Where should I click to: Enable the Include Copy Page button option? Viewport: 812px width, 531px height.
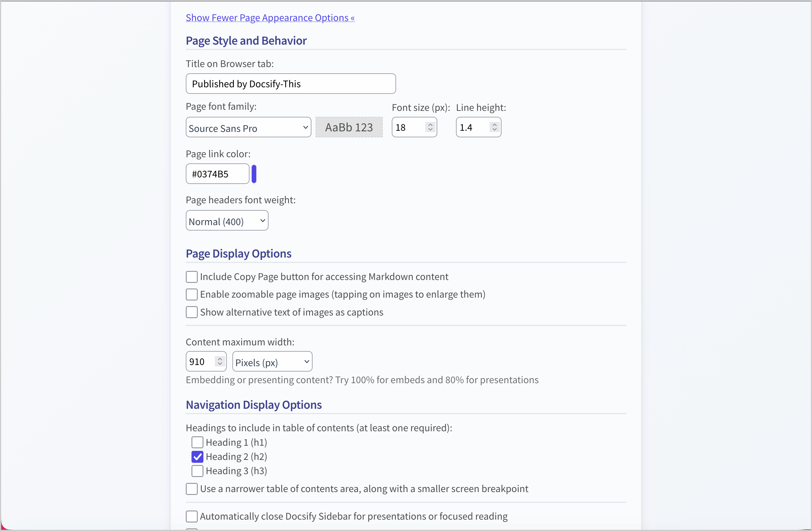tap(192, 277)
